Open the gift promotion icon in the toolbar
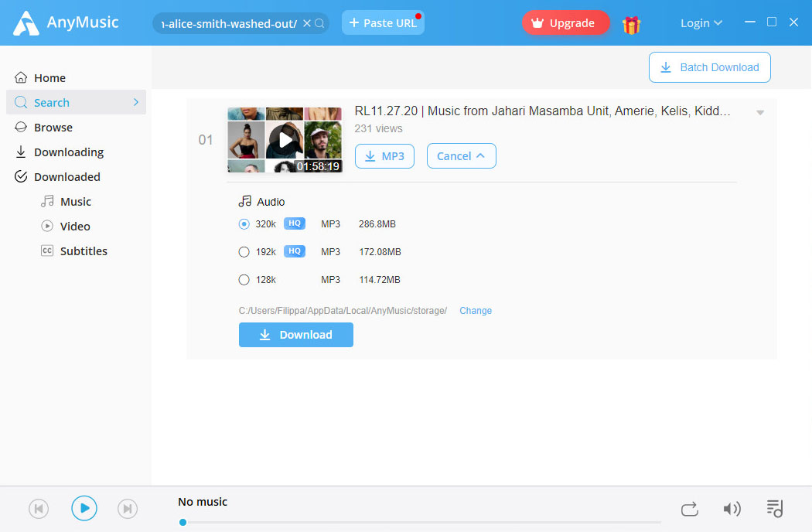Image resolution: width=812 pixels, height=532 pixels. pyautogui.click(x=632, y=23)
